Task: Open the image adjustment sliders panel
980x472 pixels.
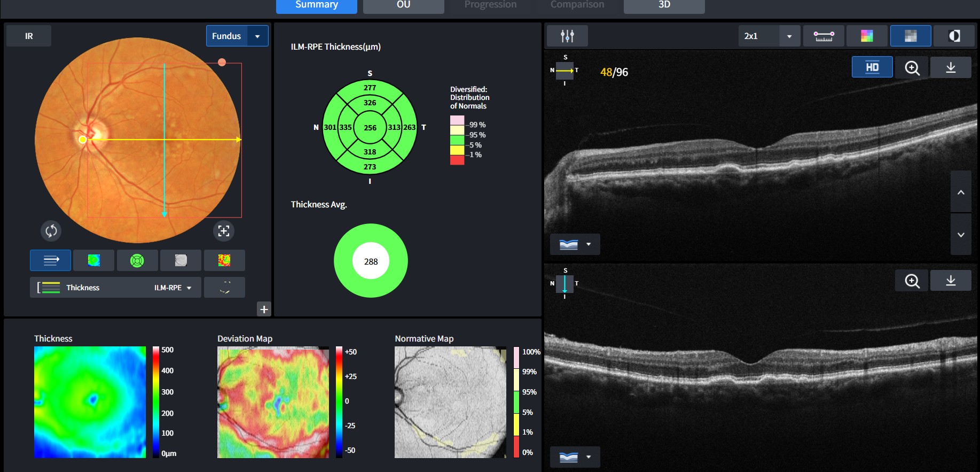Action: [x=567, y=36]
